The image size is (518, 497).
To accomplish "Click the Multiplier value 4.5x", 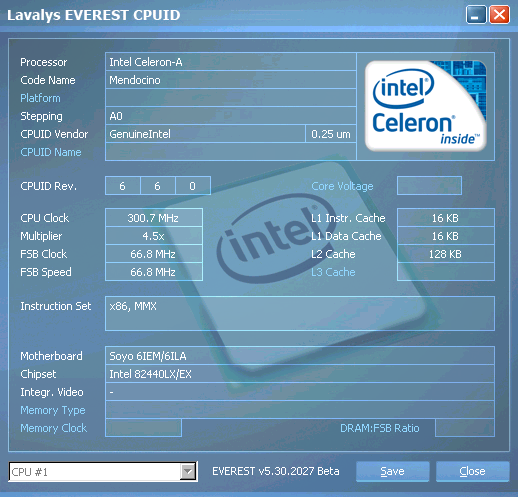I will pyautogui.click(x=154, y=236).
